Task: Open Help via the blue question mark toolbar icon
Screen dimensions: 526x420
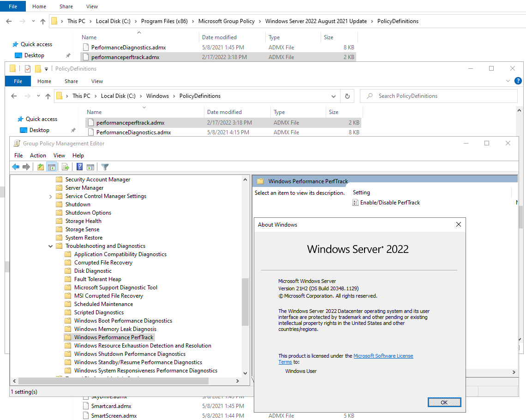Action: (x=79, y=167)
